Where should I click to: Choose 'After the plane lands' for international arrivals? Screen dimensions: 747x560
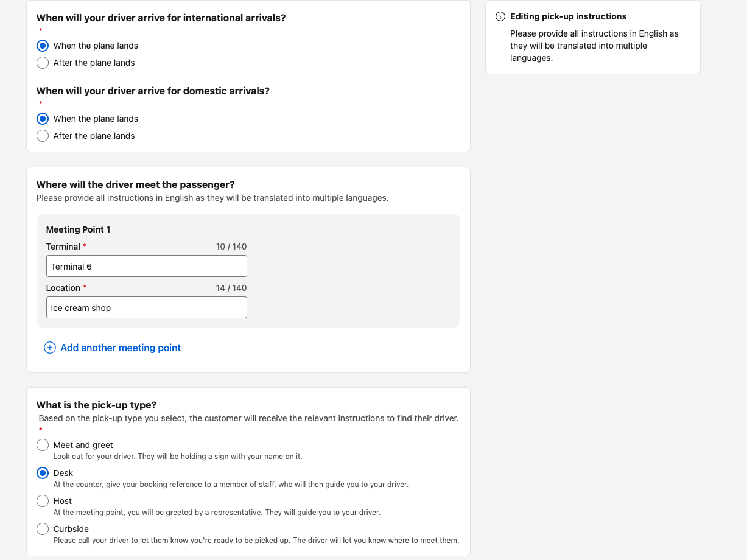(x=43, y=63)
